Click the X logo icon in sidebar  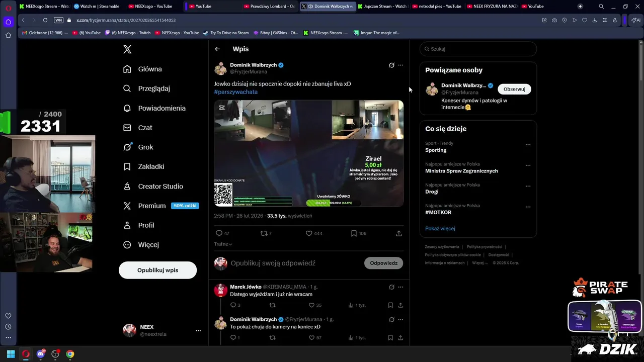click(x=127, y=49)
